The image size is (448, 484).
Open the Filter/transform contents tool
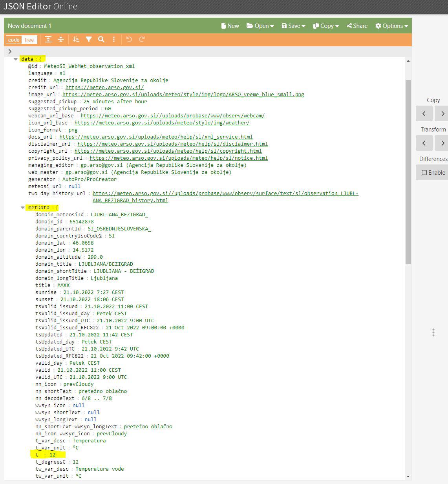(89, 39)
